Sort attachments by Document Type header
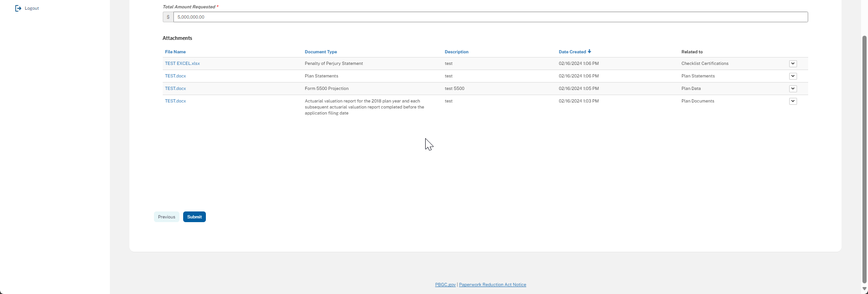This screenshot has width=868, height=294. pyautogui.click(x=320, y=52)
